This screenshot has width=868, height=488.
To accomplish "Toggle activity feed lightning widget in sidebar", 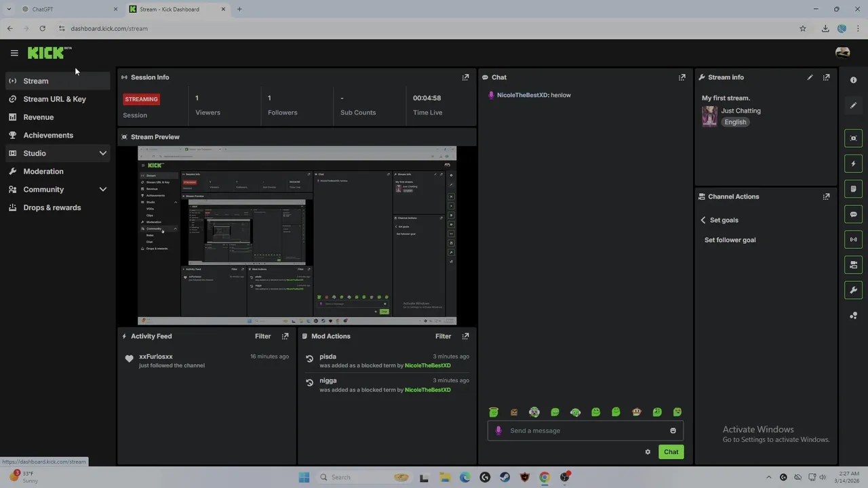I will pyautogui.click(x=853, y=163).
